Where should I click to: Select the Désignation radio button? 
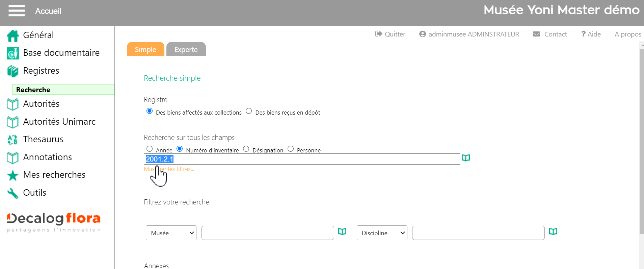pyautogui.click(x=246, y=149)
